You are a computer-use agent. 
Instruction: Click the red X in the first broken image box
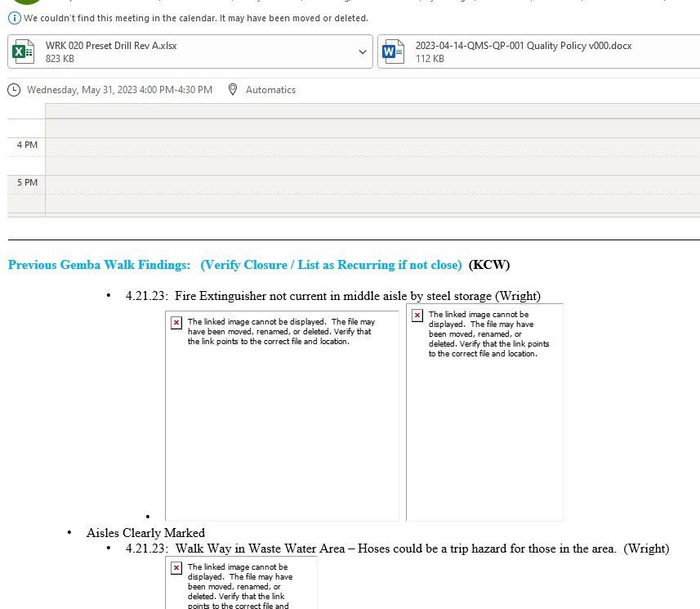pos(176,324)
